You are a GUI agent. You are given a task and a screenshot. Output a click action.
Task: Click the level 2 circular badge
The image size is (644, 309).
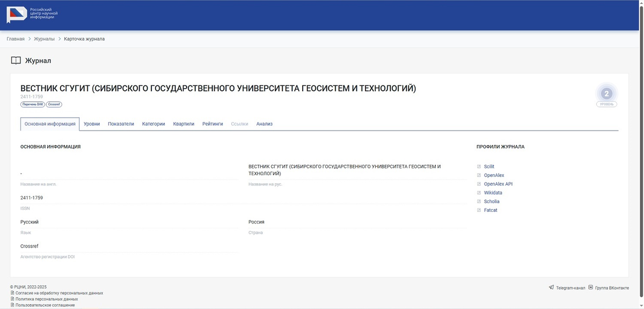pyautogui.click(x=606, y=94)
